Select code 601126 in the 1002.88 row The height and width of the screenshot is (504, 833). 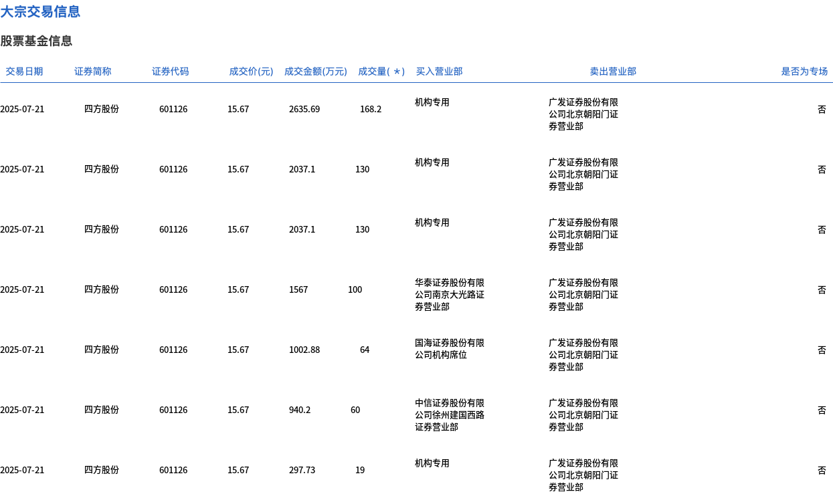(173, 350)
